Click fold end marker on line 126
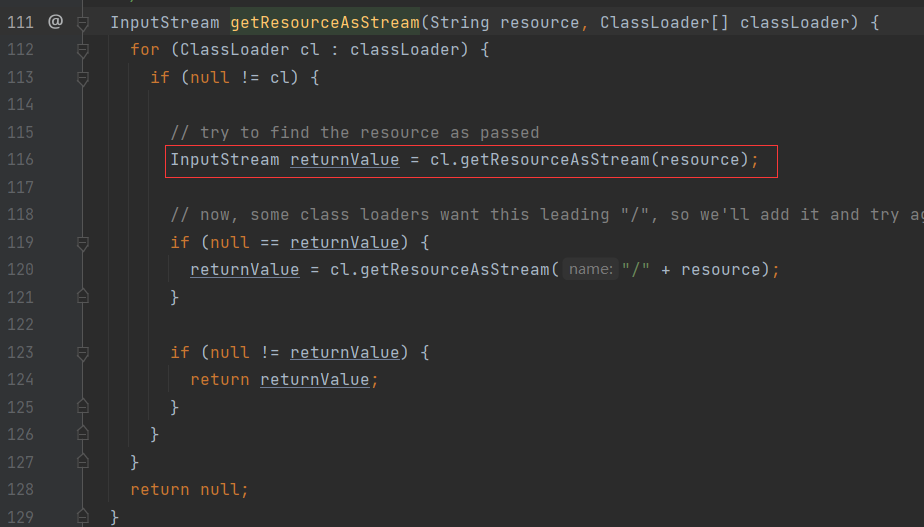924x527 pixels. coord(82,434)
